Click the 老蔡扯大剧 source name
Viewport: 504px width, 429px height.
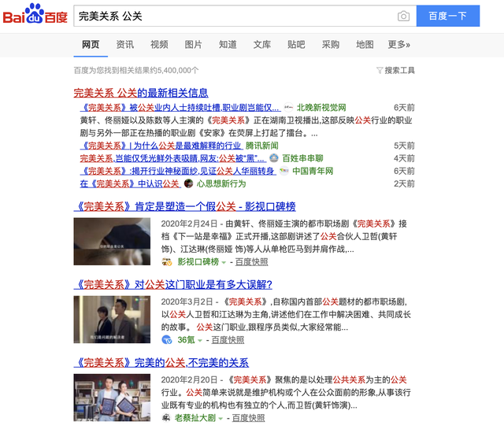tap(195, 418)
